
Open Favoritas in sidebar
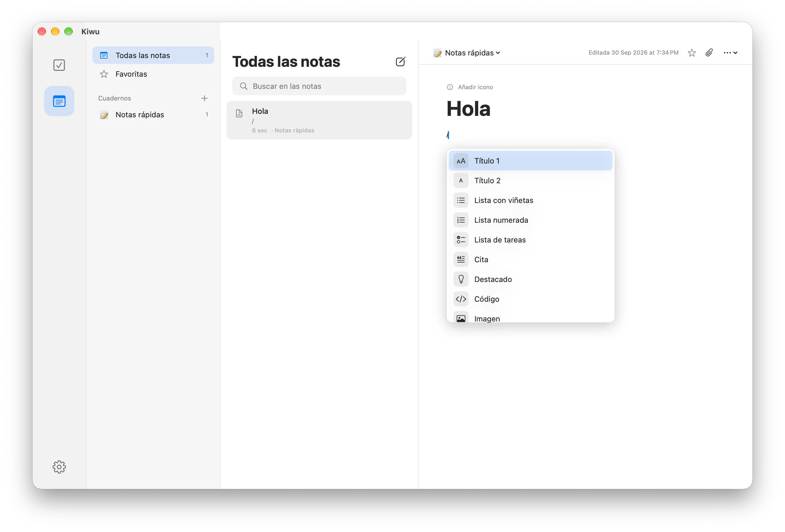point(153,74)
